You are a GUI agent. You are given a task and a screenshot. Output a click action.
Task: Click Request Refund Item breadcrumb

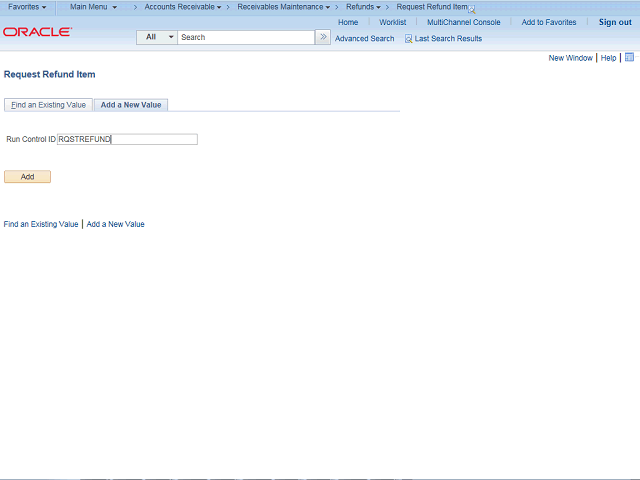(432, 7)
